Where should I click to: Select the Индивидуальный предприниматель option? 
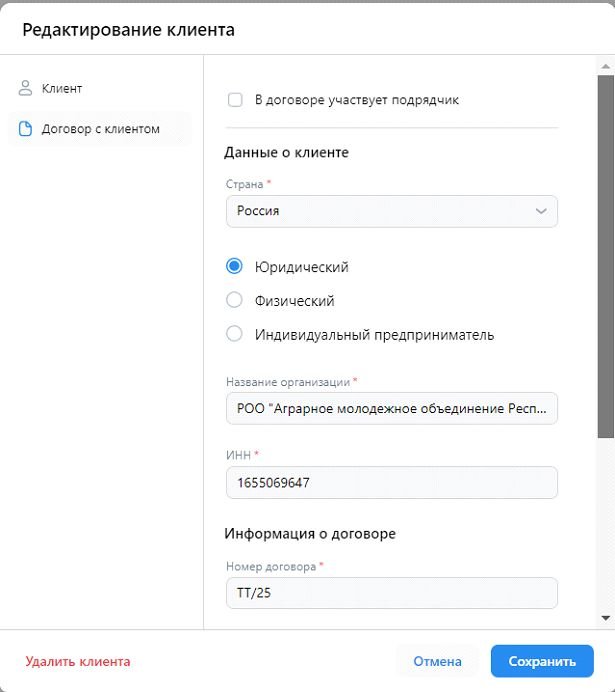(235, 334)
